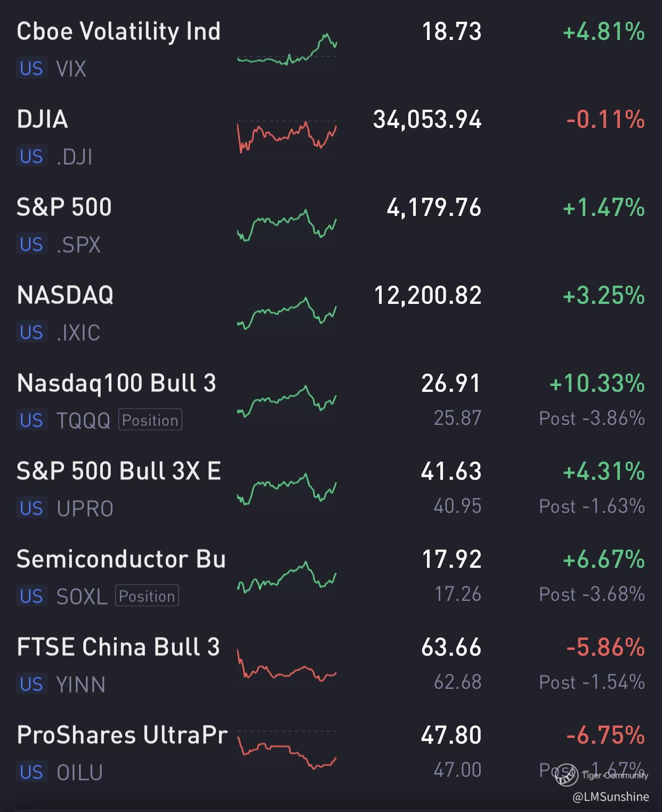Click the S&P 500 +1.47% change
This screenshot has height=812, width=662.
(x=603, y=207)
